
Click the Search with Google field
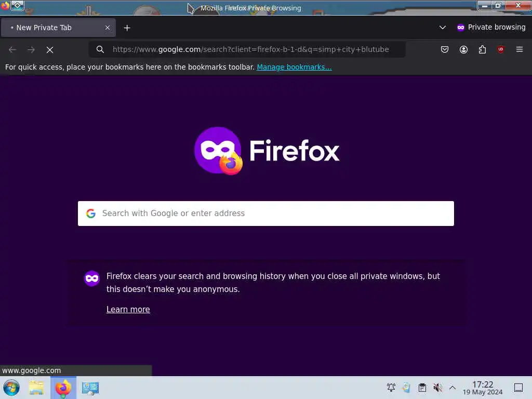[x=265, y=214]
